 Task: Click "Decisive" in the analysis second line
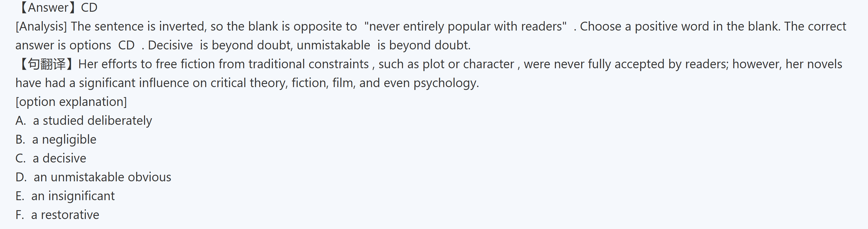(x=170, y=45)
